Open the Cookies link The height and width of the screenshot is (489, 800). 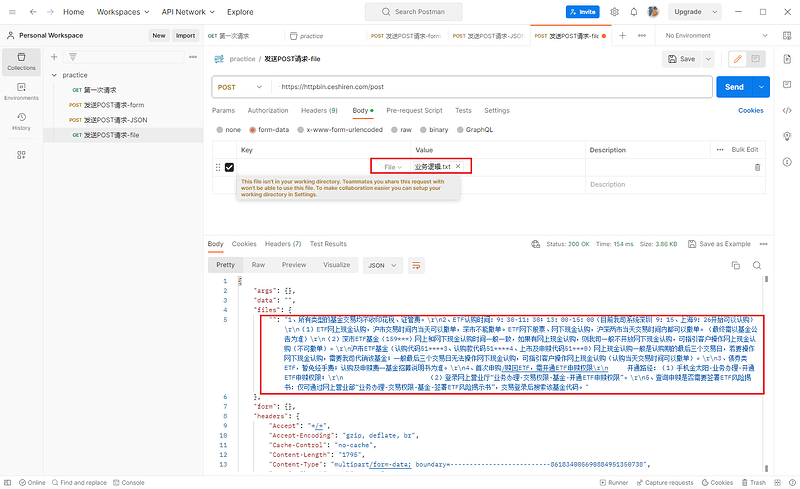pos(751,110)
